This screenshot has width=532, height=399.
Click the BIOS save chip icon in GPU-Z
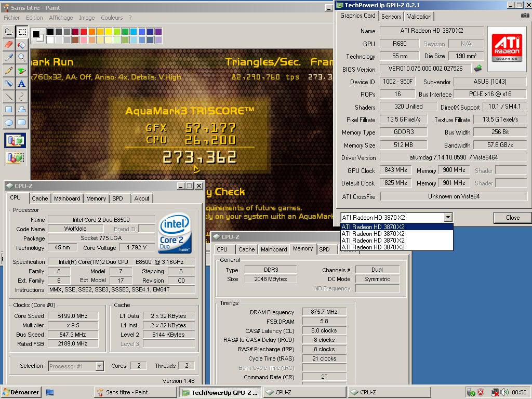click(478, 68)
